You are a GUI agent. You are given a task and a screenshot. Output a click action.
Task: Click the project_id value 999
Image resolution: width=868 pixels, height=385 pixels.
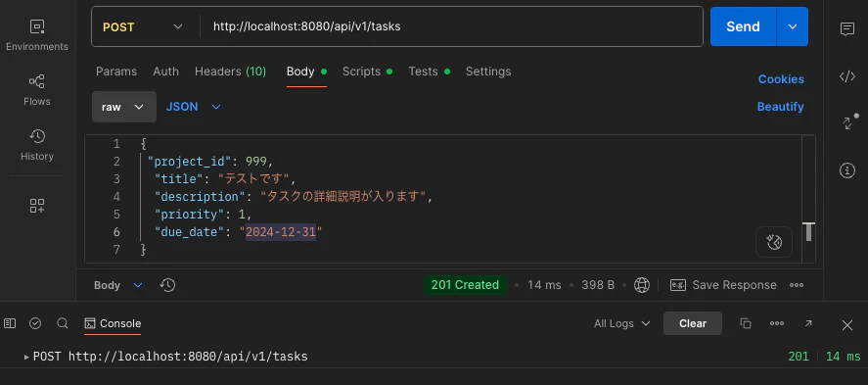(256, 162)
